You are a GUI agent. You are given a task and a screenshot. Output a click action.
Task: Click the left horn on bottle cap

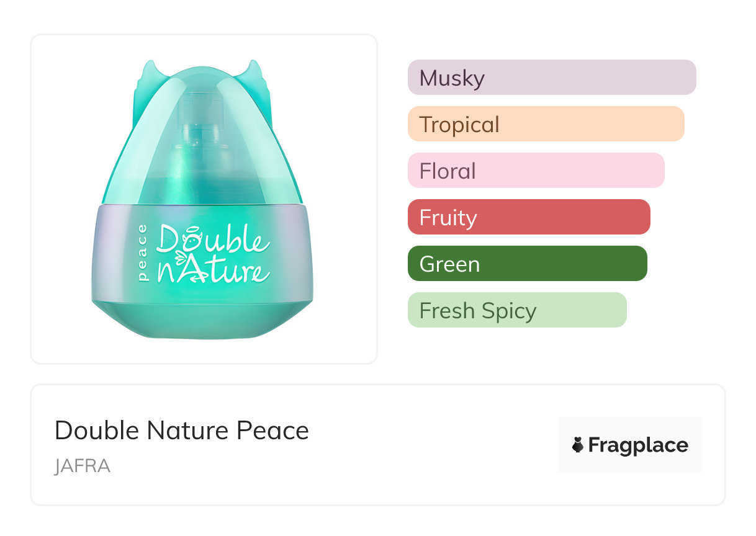148,73
